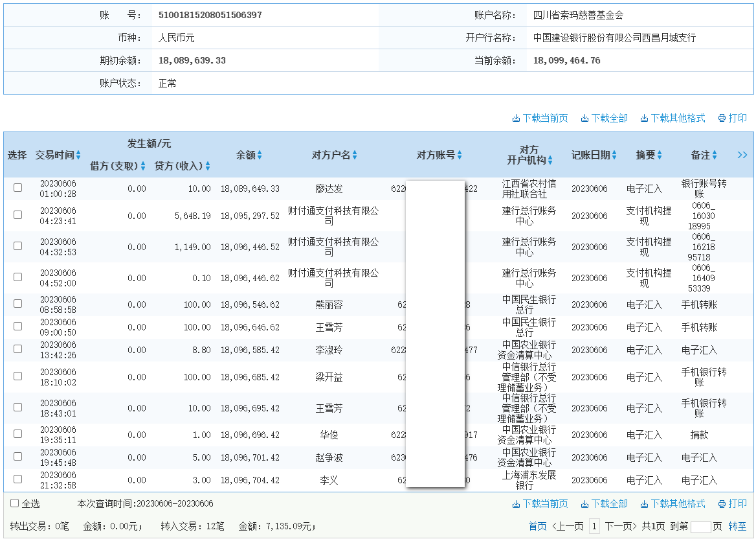The image size is (756, 539).
Task: Click 中国建设银行股份有限公司西昌月城支行 text
Action: pyautogui.click(x=614, y=38)
